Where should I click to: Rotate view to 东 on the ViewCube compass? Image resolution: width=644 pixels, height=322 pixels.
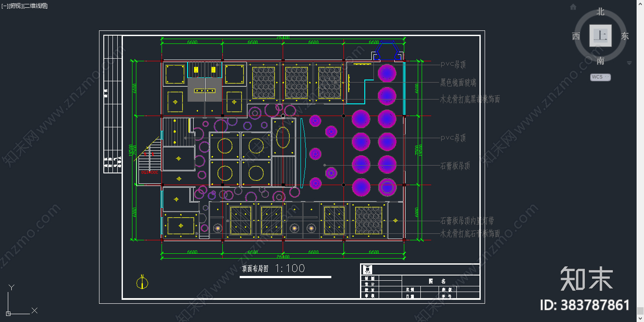click(x=625, y=36)
